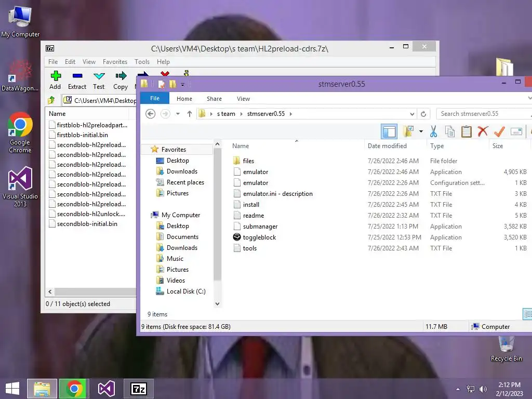Click the Search stmserver0.55 field
Screen dimensions: 532x399
click(x=484, y=114)
